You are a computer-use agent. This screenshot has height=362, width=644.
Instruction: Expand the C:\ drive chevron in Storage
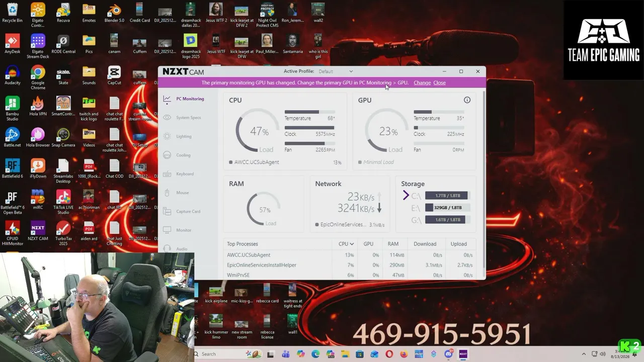coord(406,196)
